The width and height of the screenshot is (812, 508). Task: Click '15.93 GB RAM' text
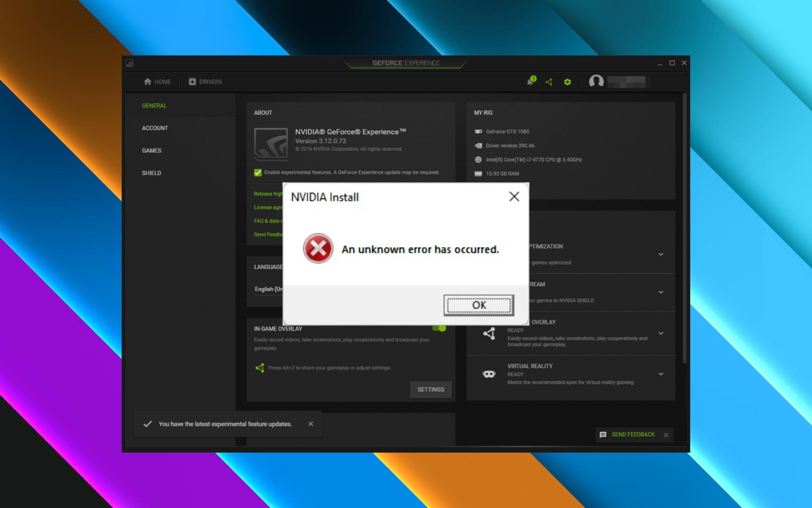point(502,174)
